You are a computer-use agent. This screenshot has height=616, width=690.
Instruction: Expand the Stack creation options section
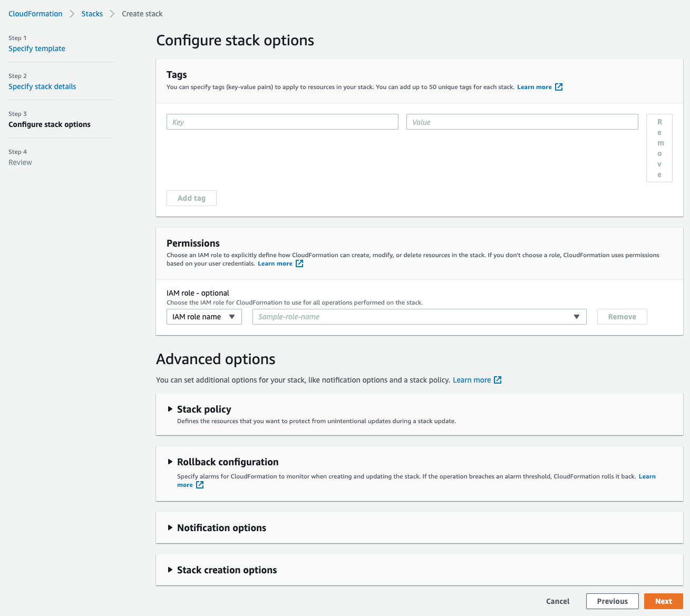pyautogui.click(x=170, y=570)
